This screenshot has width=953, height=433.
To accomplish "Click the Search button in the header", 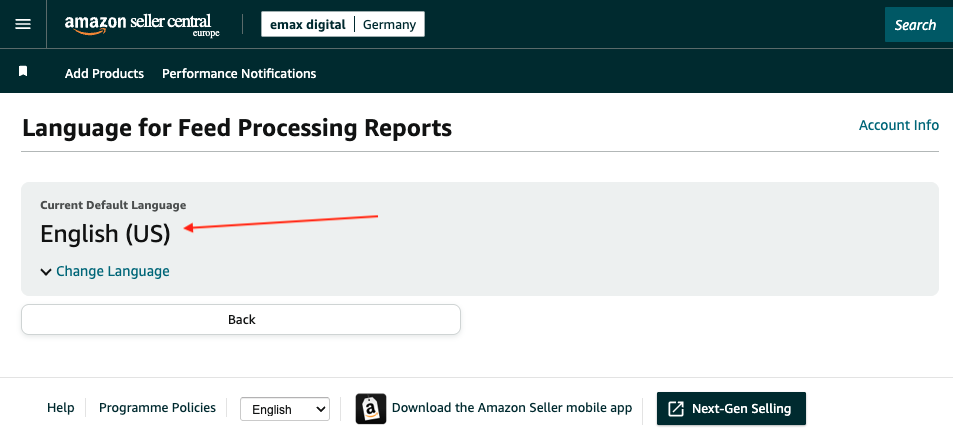I will click(x=918, y=25).
